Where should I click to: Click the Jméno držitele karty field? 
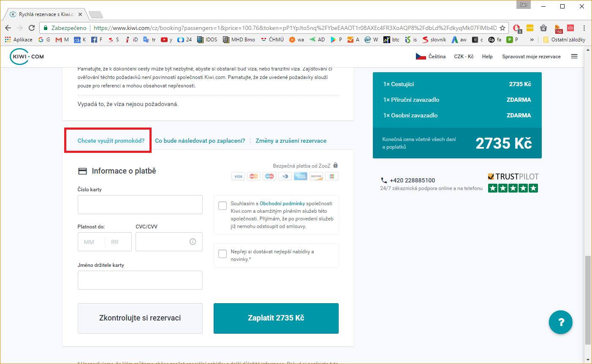pyautogui.click(x=140, y=280)
